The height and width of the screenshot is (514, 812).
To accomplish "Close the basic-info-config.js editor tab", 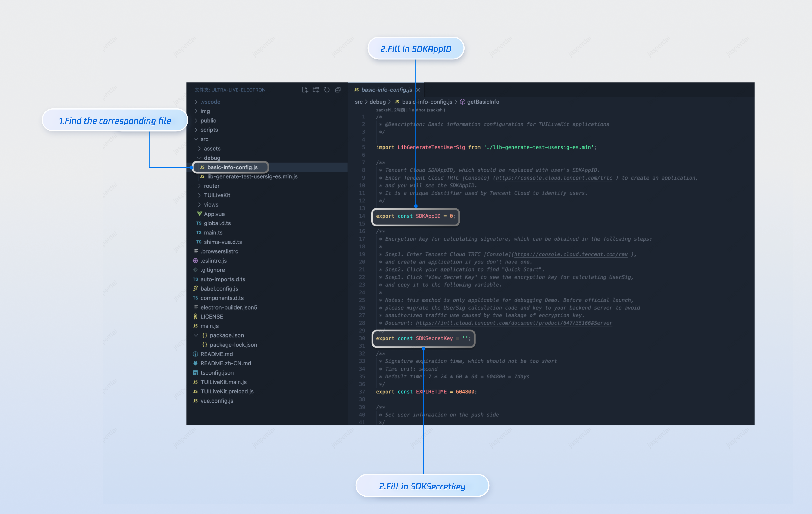I will tap(418, 90).
